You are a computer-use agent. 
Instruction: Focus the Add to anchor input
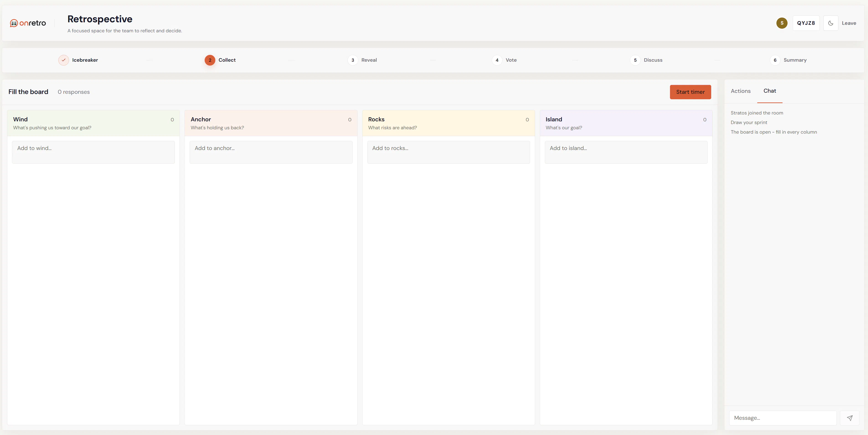[271, 152]
